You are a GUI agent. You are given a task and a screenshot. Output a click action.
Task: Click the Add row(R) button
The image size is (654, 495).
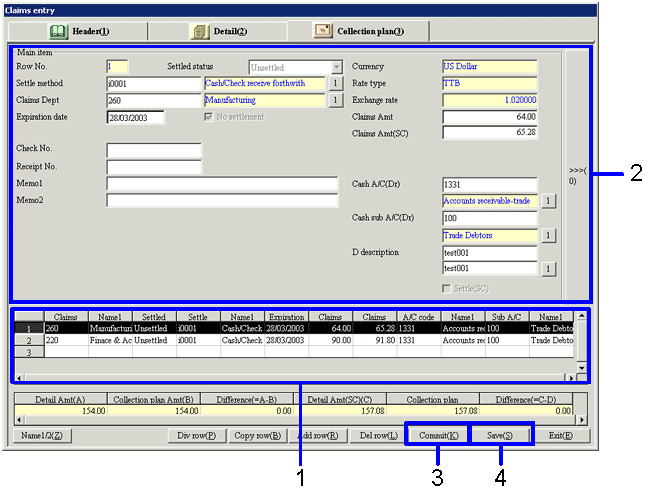pyautogui.click(x=318, y=436)
